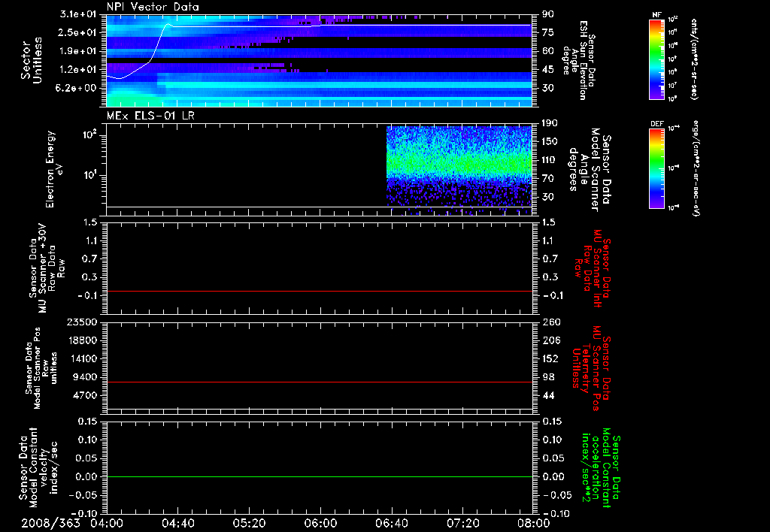Select the 04:00 time axis label

pyautogui.click(x=107, y=523)
